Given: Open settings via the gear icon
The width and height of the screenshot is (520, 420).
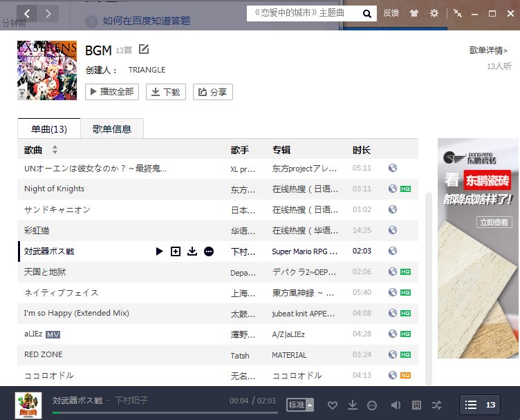Looking at the screenshot, I should point(434,13).
